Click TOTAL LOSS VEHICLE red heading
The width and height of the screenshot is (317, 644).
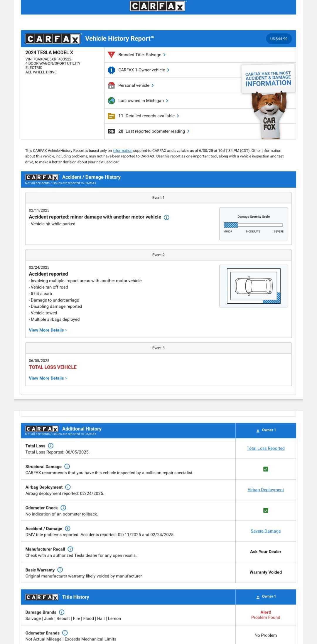53,367
